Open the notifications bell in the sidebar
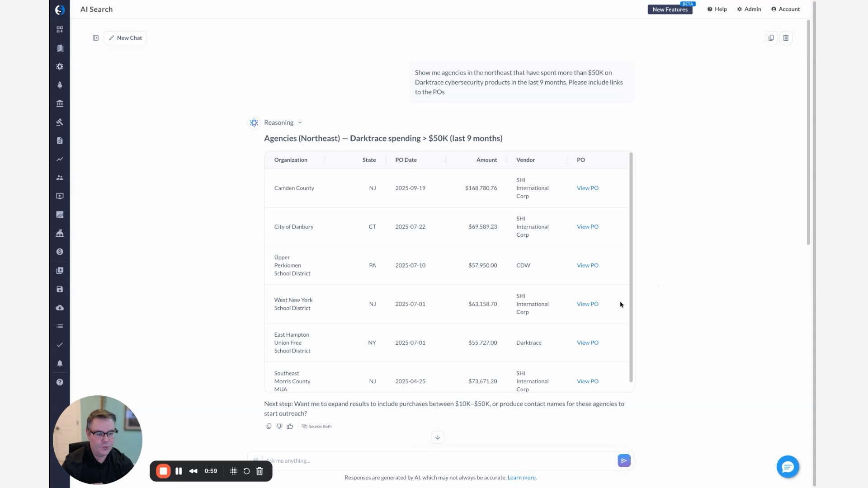This screenshot has height=488, width=868. point(60,363)
